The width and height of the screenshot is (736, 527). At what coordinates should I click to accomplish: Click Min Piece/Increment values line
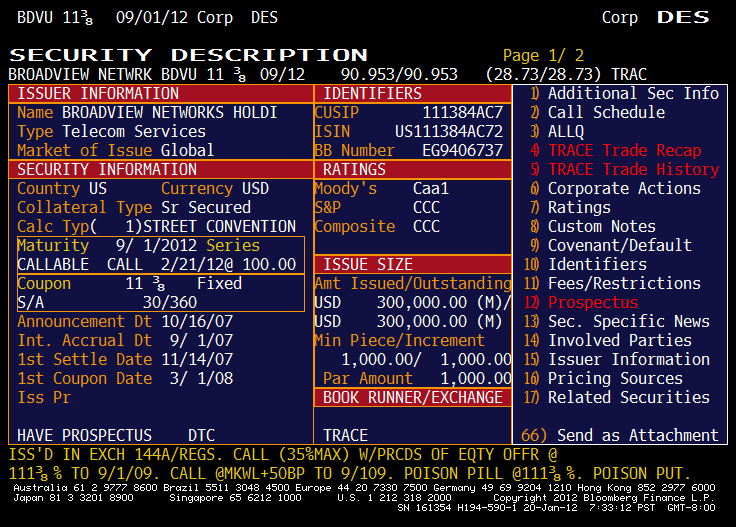tap(426, 359)
